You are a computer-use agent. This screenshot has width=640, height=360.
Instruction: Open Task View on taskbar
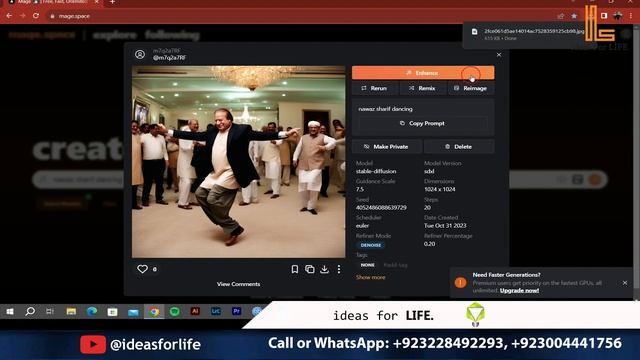tap(50, 312)
